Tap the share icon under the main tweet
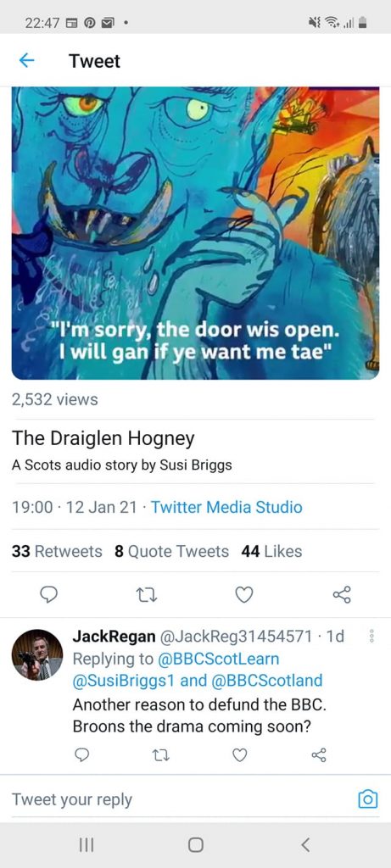The height and width of the screenshot is (868, 391). pyautogui.click(x=342, y=594)
